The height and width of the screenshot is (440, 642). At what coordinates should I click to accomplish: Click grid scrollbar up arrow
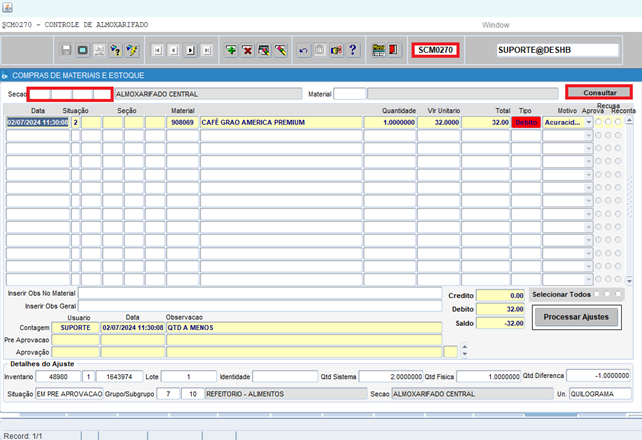click(629, 120)
